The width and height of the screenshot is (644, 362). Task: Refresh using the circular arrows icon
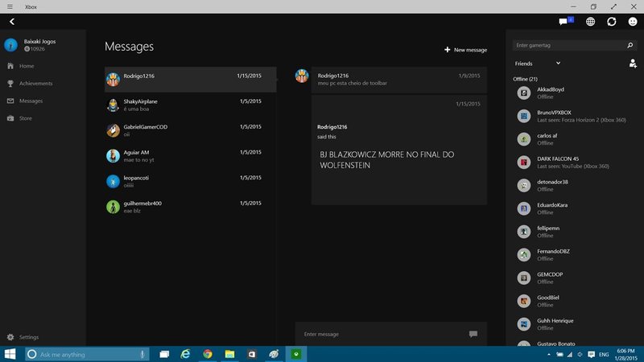(612, 22)
